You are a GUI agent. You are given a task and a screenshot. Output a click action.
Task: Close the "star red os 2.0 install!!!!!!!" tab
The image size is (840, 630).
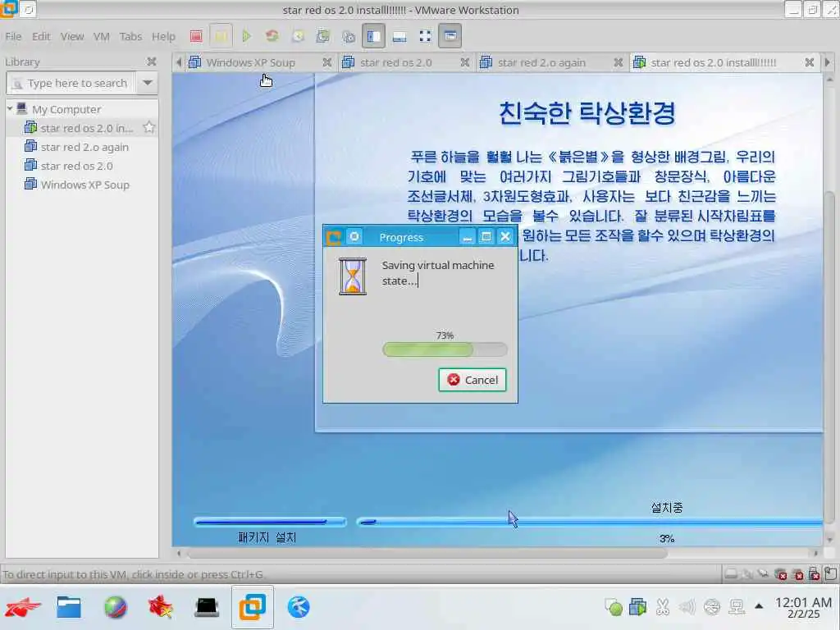[x=810, y=62]
